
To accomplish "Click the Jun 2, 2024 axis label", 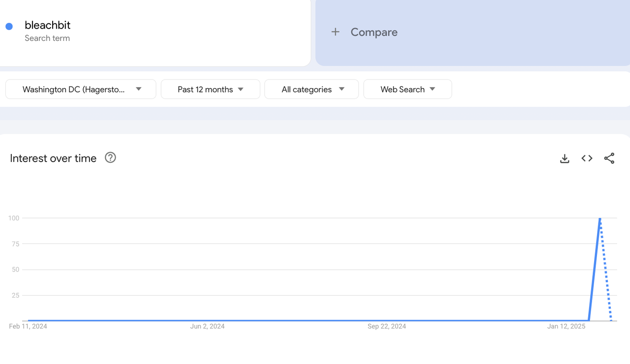I will tap(207, 326).
